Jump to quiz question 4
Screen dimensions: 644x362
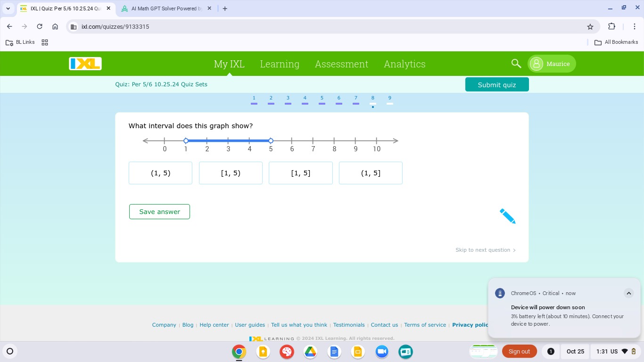click(305, 99)
